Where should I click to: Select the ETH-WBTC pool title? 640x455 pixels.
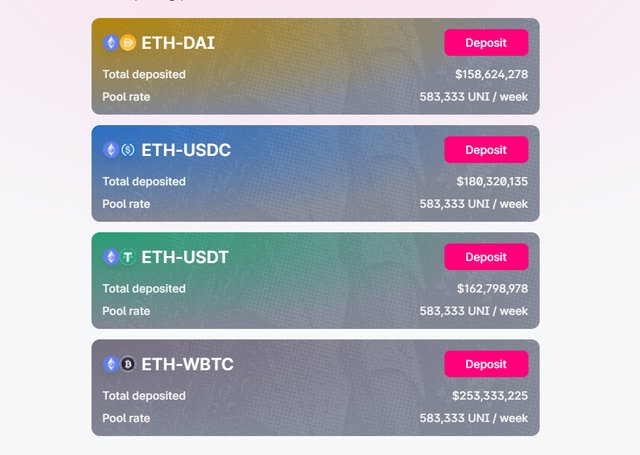click(x=187, y=364)
